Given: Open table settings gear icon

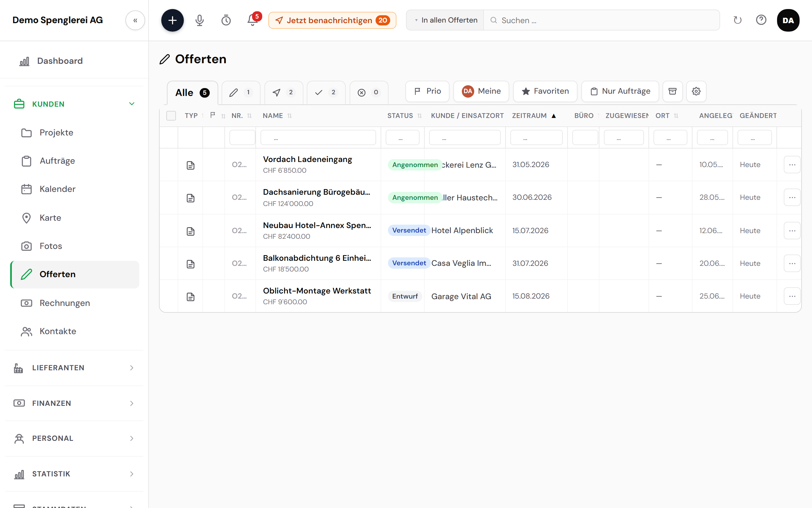Looking at the screenshot, I should (696, 91).
